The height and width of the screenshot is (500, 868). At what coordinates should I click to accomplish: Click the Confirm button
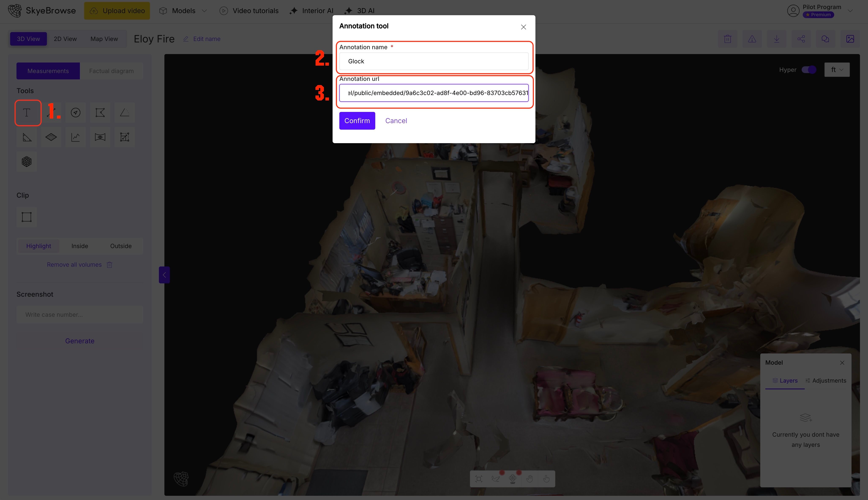pos(357,121)
